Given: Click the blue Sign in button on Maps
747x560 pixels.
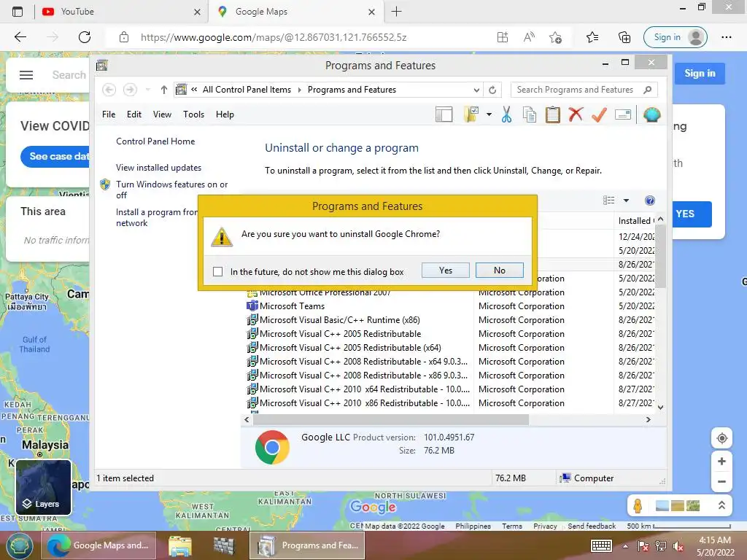Looking at the screenshot, I should pos(700,74).
